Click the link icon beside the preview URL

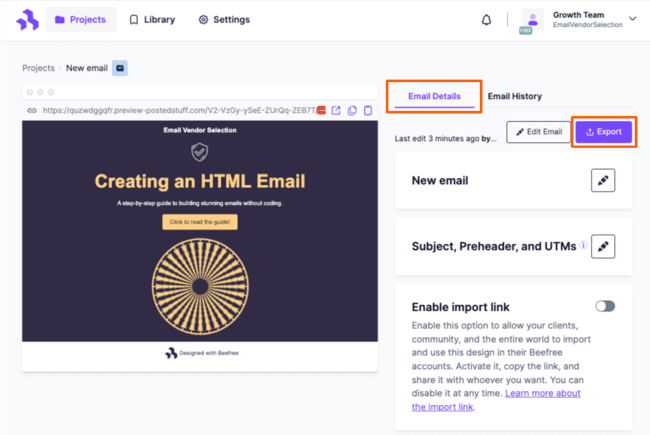click(x=32, y=110)
